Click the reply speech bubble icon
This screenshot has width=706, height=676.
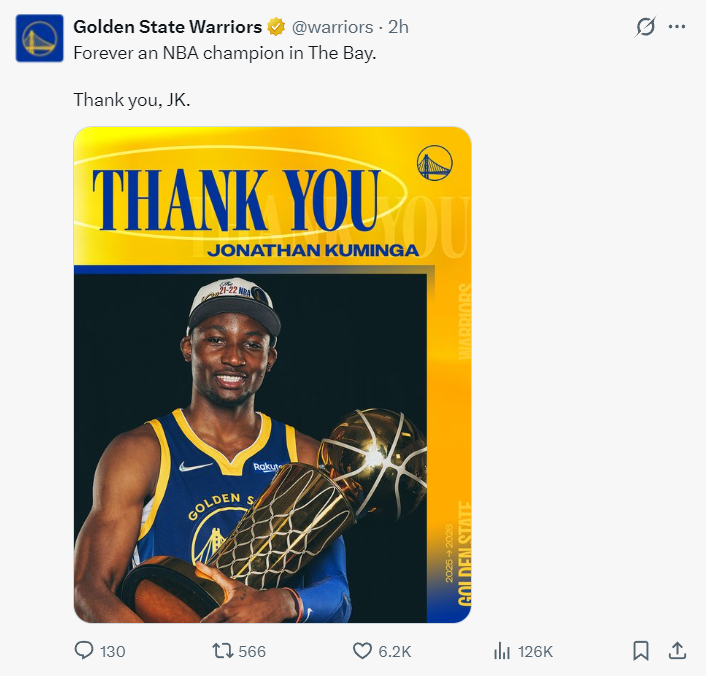[x=85, y=651]
